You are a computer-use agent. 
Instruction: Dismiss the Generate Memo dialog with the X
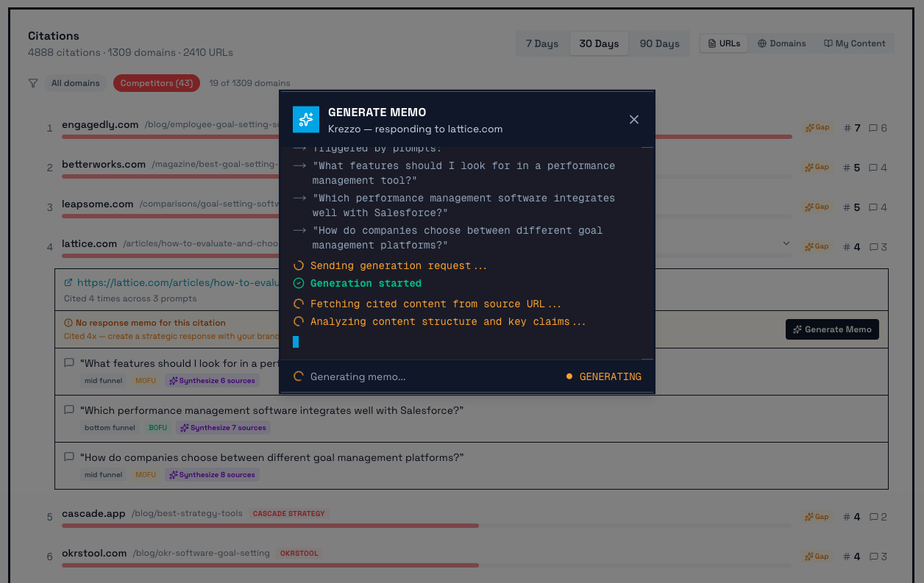pyautogui.click(x=634, y=119)
